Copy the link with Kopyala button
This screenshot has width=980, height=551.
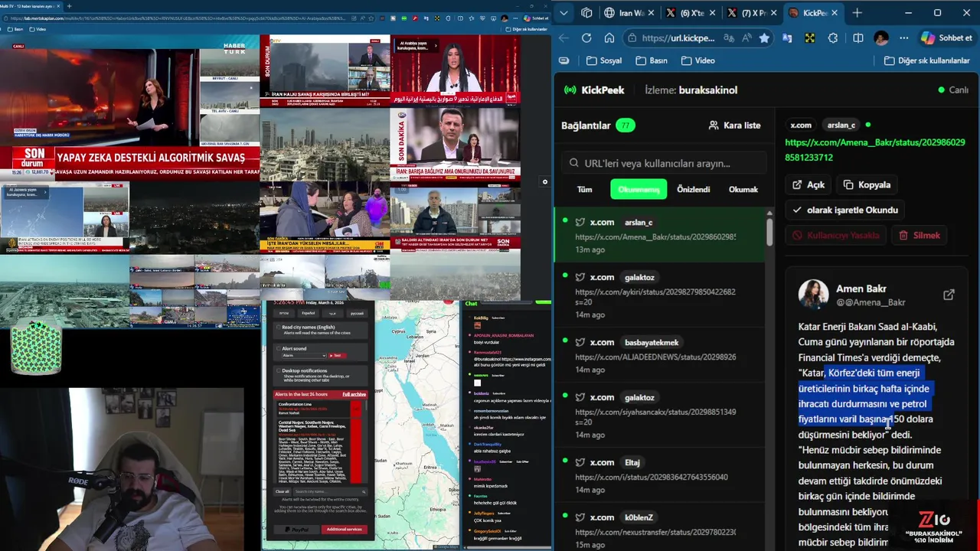pyautogui.click(x=867, y=184)
